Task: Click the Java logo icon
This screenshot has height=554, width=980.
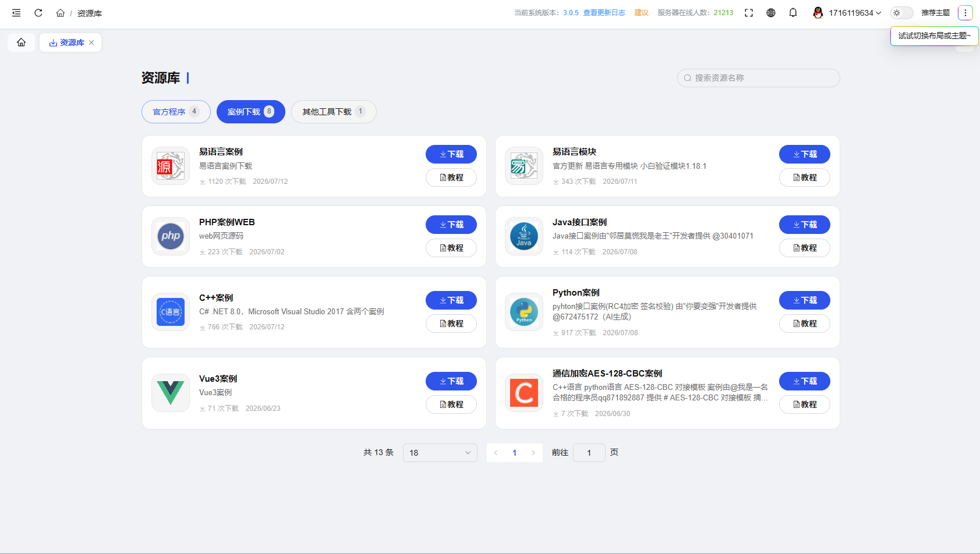Action: point(524,236)
